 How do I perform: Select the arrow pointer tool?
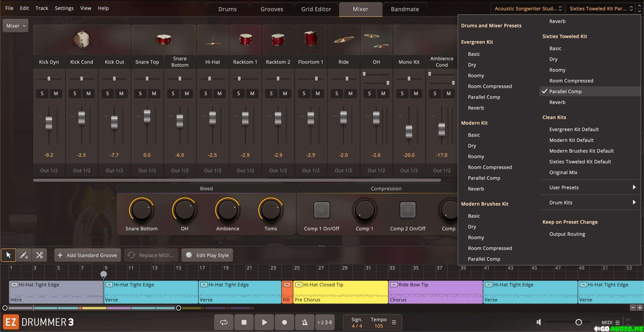(8, 255)
